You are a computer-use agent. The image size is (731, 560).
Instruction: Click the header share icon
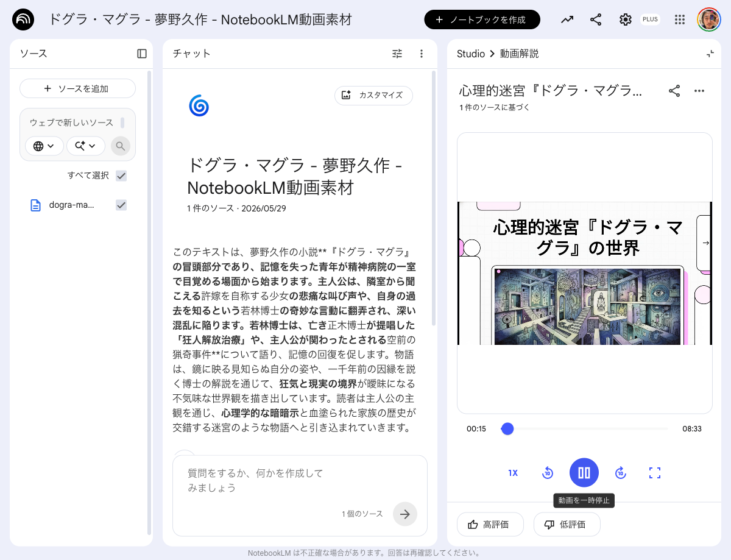pos(596,19)
